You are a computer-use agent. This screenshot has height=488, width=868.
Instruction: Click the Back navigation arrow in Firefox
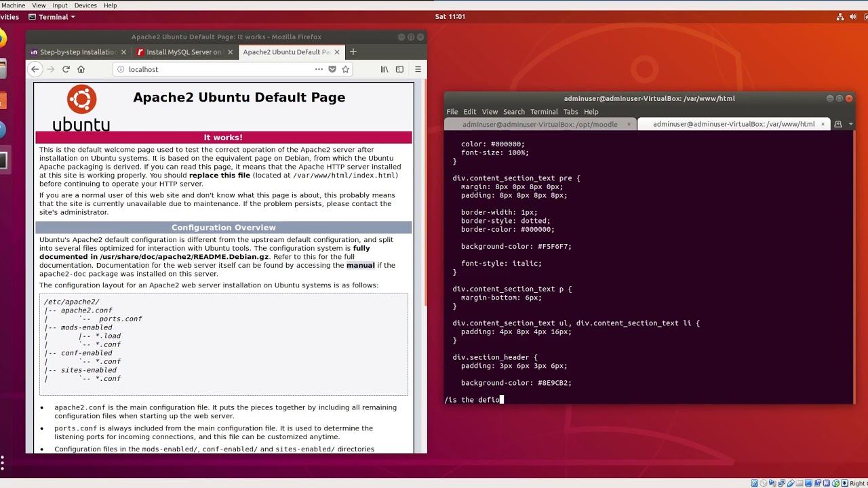pyautogui.click(x=35, y=69)
